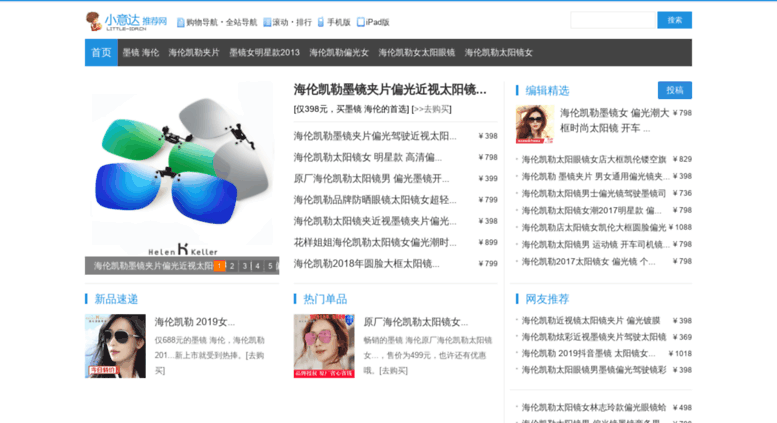Open 海伦凯勒2018年圆脸大框太阳镜 listing
The width and height of the screenshot is (777, 423).
tap(366, 264)
